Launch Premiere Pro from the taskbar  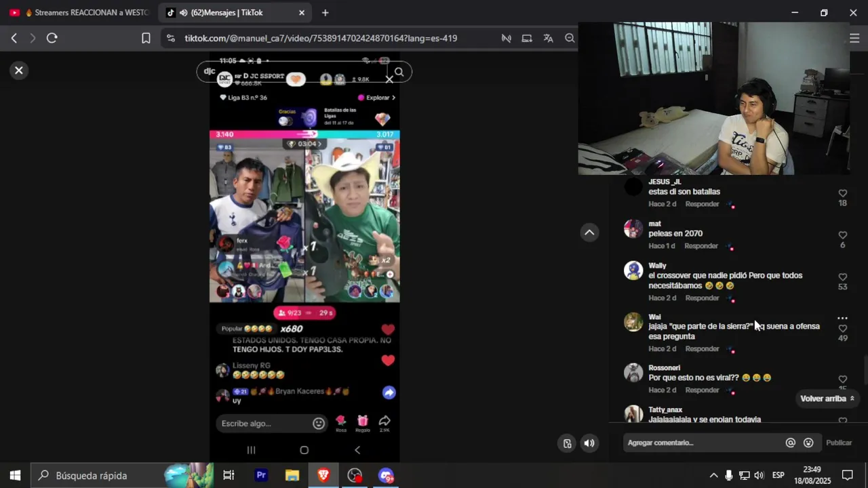[x=260, y=475]
